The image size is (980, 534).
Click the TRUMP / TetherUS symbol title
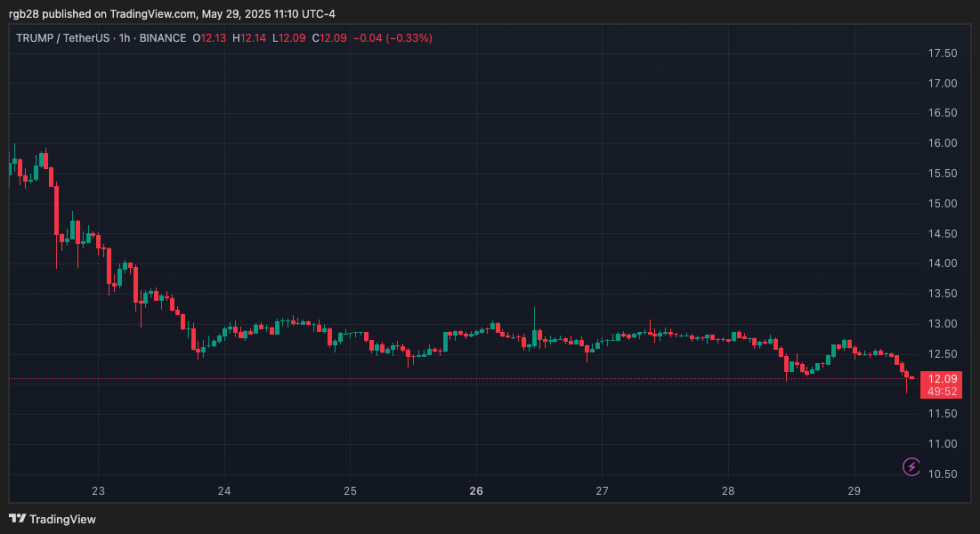pos(62,38)
